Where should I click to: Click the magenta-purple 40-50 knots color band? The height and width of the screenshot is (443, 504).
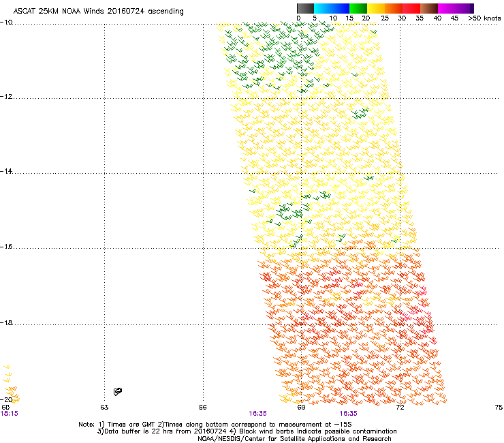(x=456, y=8)
